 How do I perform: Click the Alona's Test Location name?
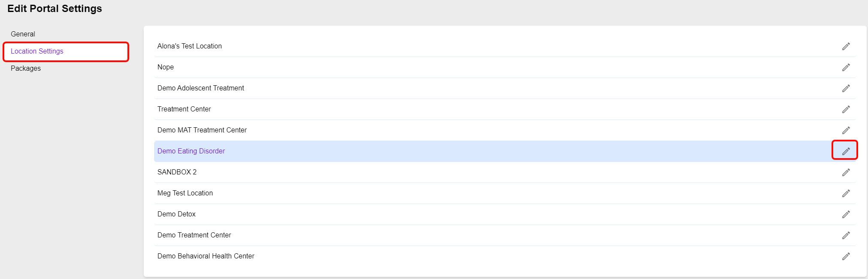pos(189,46)
